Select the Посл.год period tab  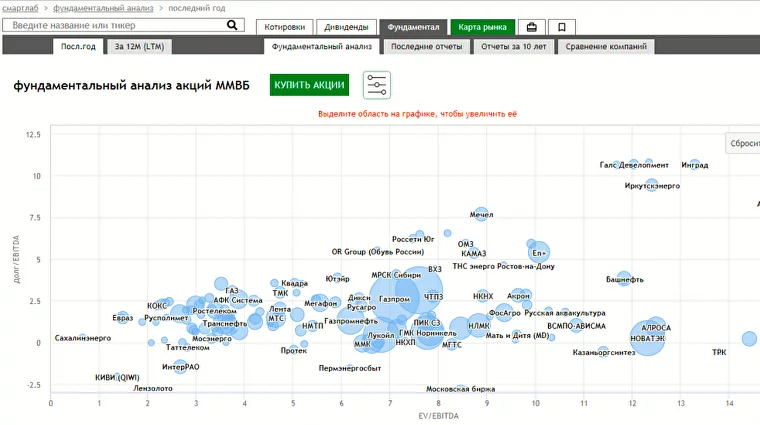tap(78, 46)
